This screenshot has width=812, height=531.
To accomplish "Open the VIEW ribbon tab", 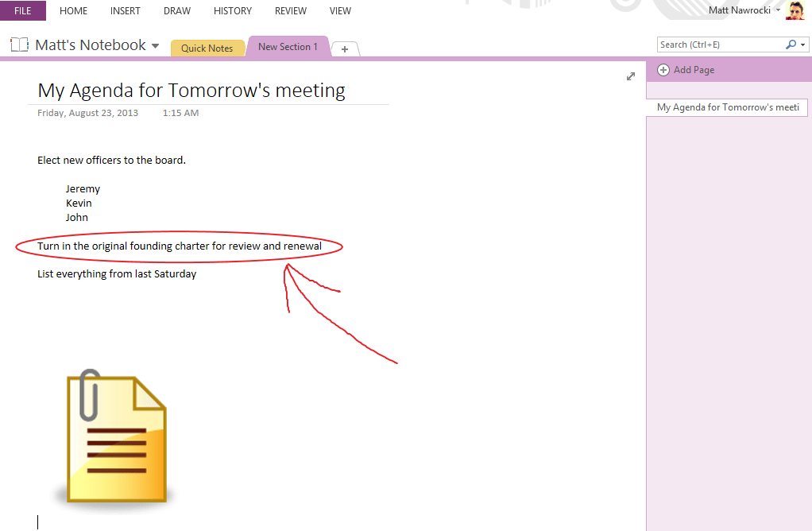I will [340, 11].
